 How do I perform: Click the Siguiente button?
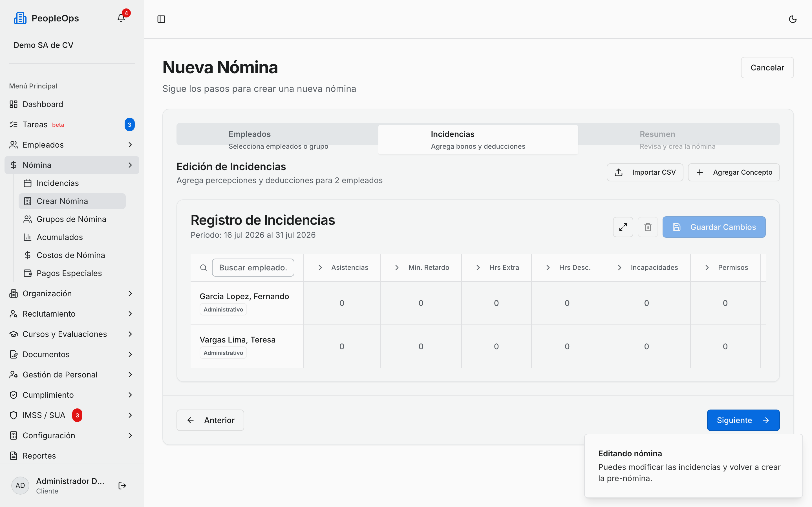pyautogui.click(x=743, y=420)
